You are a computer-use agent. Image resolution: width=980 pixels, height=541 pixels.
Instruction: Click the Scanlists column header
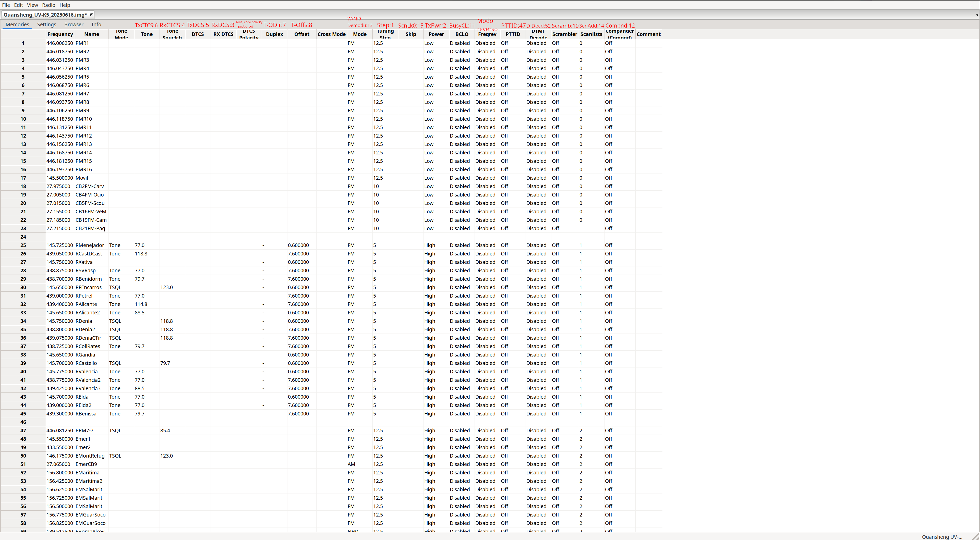591,34
